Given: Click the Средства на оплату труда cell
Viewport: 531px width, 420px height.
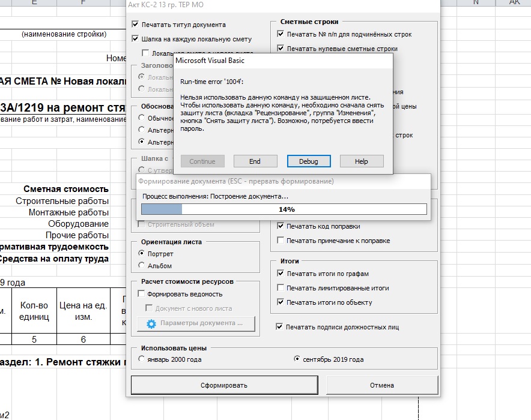Looking at the screenshot, I should pyautogui.click(x=53, y=259).
